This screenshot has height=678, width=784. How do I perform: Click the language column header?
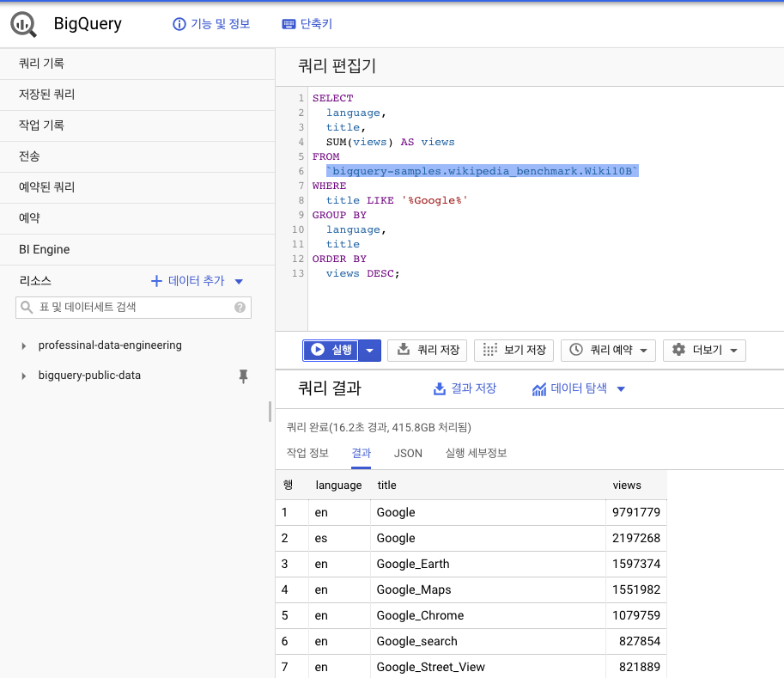(338, 486)
